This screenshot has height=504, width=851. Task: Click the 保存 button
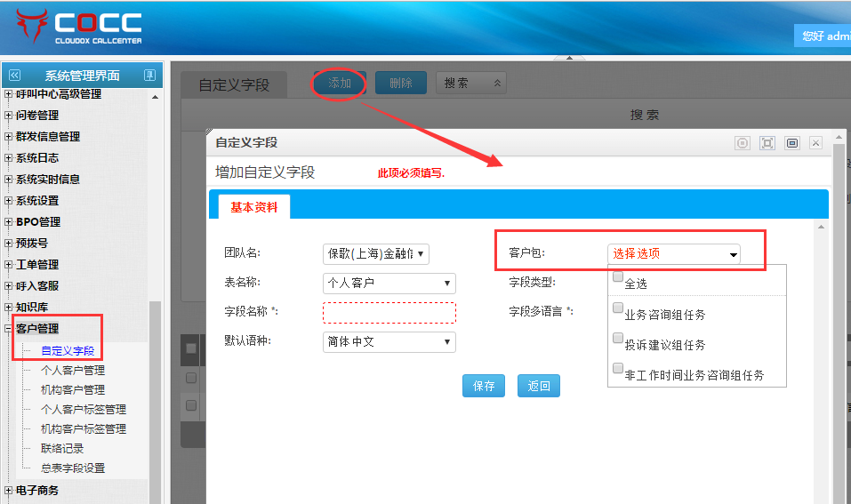click(x=484, y=386)
